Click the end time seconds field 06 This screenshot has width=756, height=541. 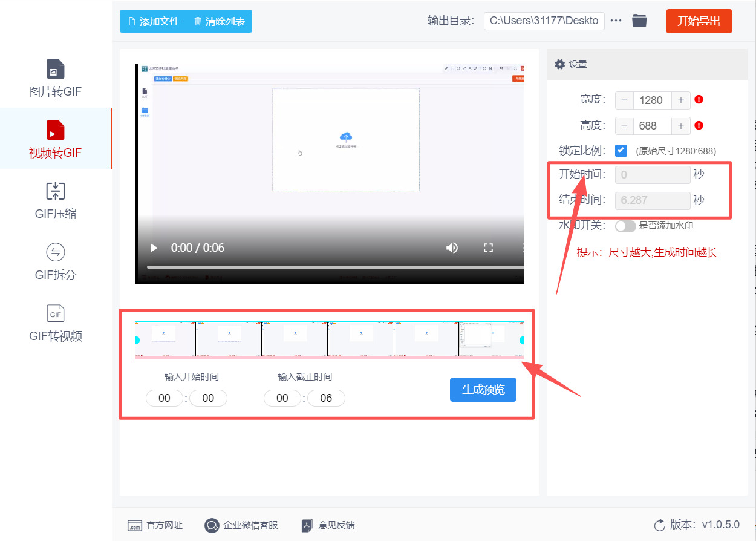pyautogui.click(x=326, y=398)
